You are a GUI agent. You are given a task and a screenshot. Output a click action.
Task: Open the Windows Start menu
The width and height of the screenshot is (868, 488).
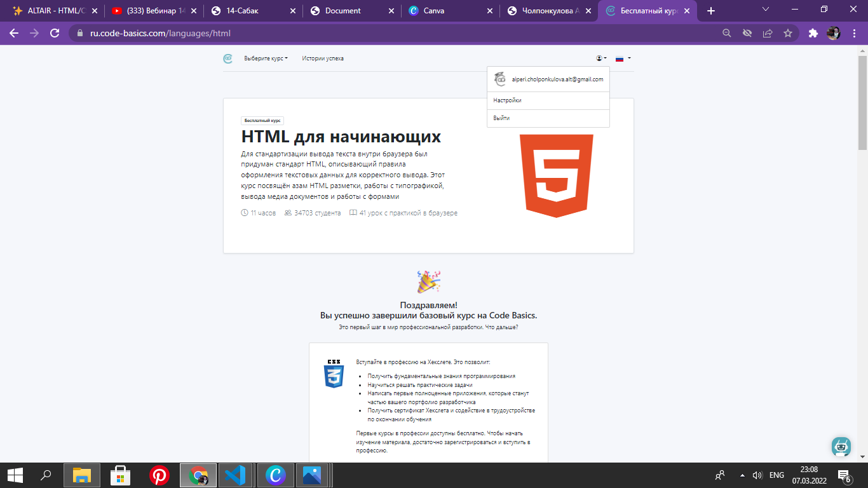pyautogui.click(x=15, y=475)
